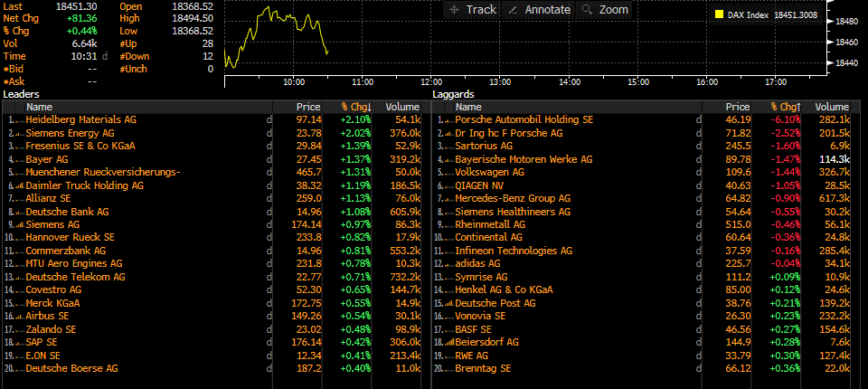Open Bayerische Motoren Werke AG row
The width and height of the screenshot is (868, 389).
click(524, 159)
